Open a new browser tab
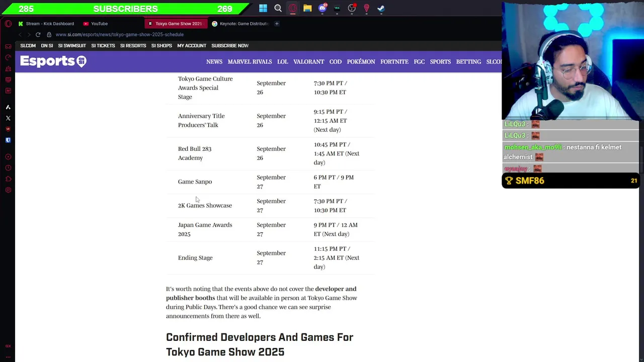This screenshot has width=644, height=362. tap(277, 24)
